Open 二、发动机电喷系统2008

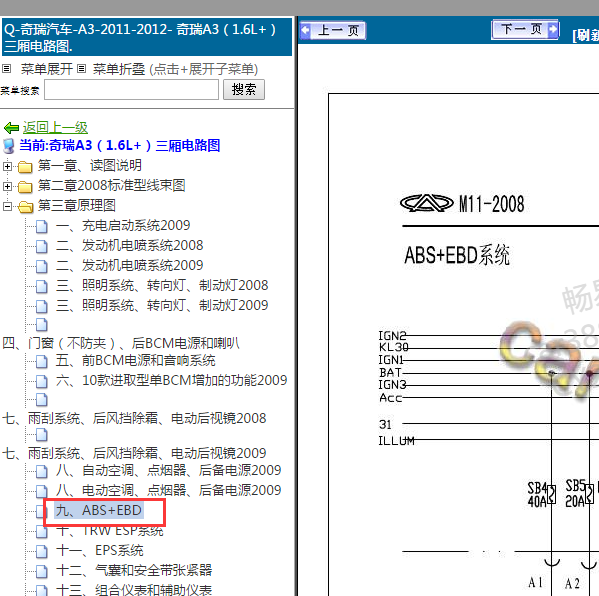(x=129, y=245)
